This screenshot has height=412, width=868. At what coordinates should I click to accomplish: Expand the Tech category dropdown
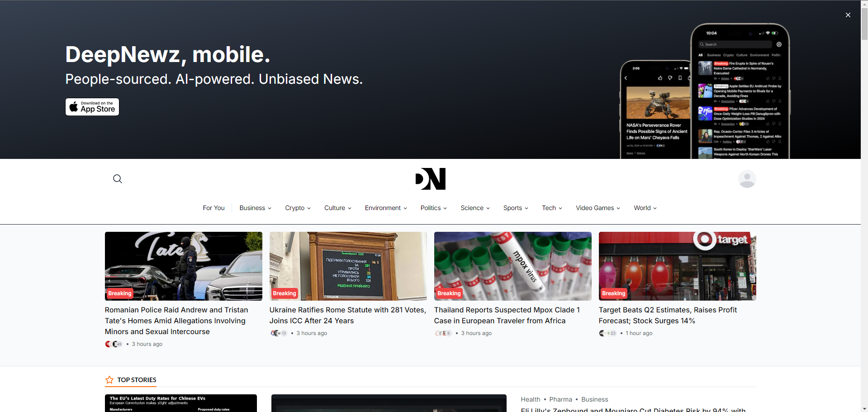tap(552, 208)
